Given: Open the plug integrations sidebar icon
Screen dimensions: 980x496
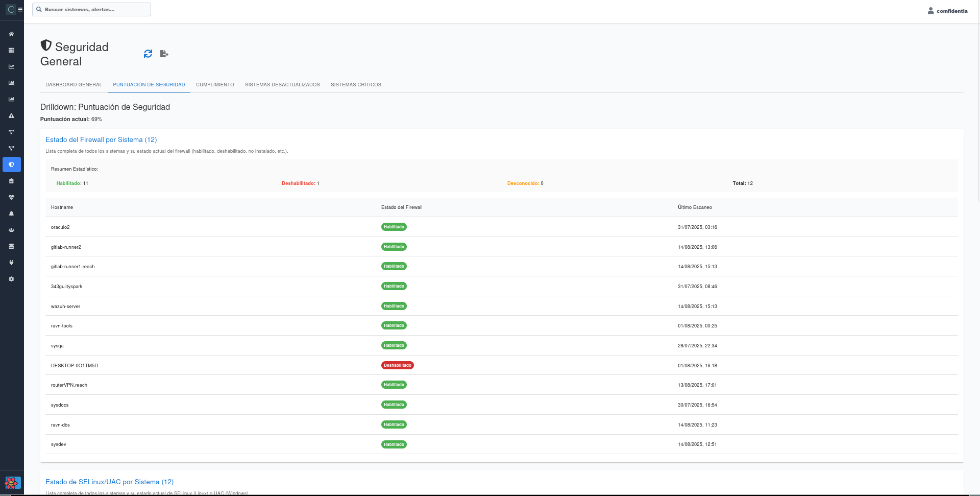Looking at the screenshot, I should click(11, 263).
